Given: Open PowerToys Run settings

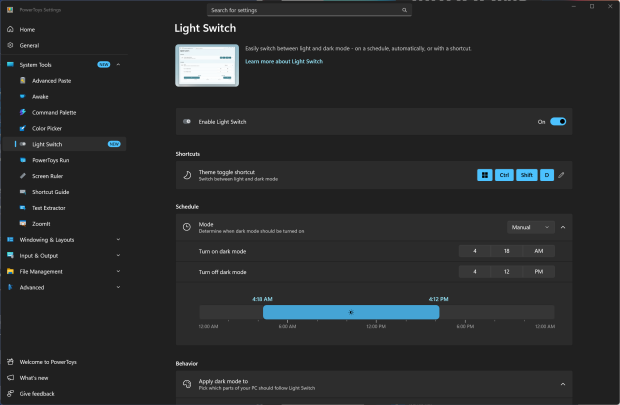Looking at the screenshot, I should [x=63, y=160].
